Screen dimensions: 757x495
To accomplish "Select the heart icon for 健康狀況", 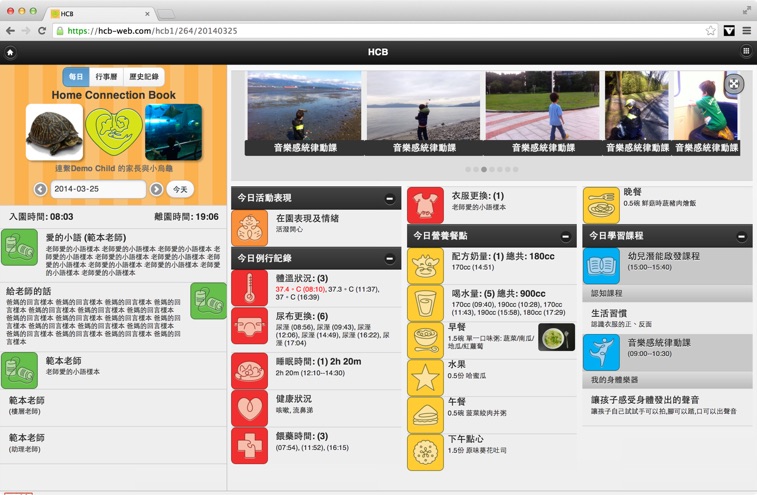I will [249, 407].
